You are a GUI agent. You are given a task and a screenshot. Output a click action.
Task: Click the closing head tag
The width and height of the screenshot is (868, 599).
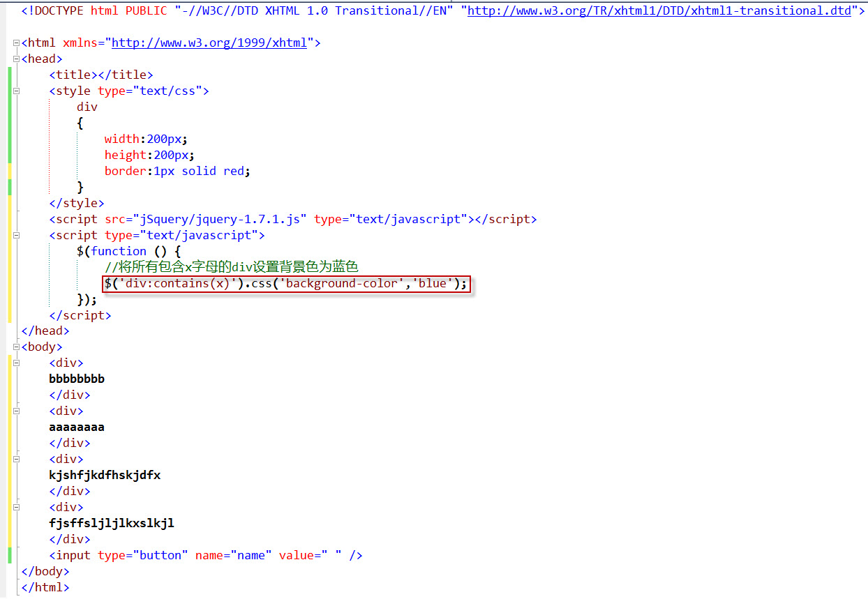[45, 331]
